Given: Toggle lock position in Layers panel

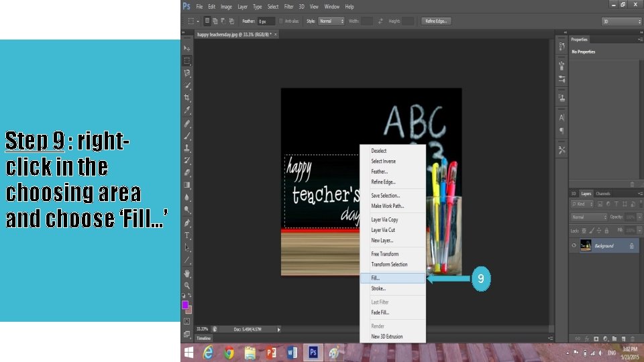Looking at the screenshot, I should pyautogui.click(x=599, y=231).
